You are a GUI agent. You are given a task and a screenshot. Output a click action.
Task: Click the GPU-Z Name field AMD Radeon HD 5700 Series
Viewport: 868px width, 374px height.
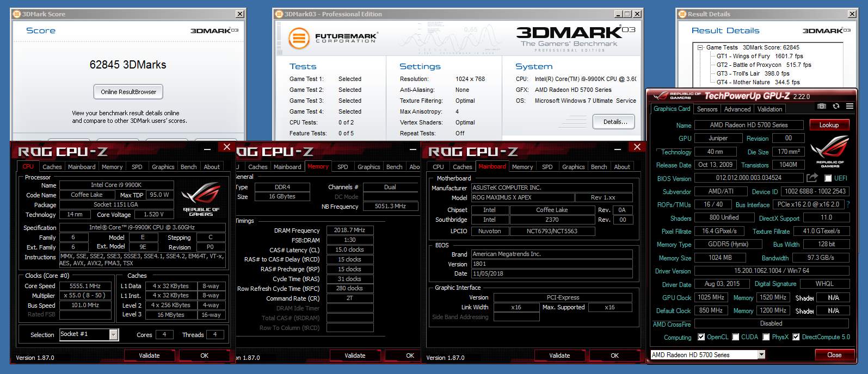[x=749, y=125]
